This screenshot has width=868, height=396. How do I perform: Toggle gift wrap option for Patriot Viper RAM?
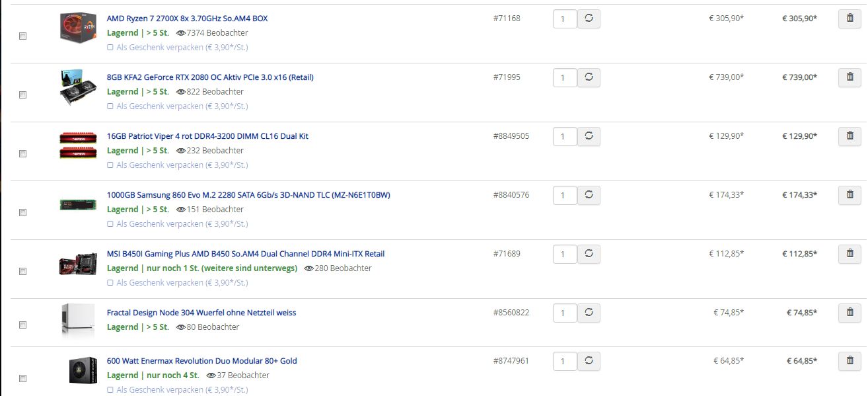coord(110,165)
